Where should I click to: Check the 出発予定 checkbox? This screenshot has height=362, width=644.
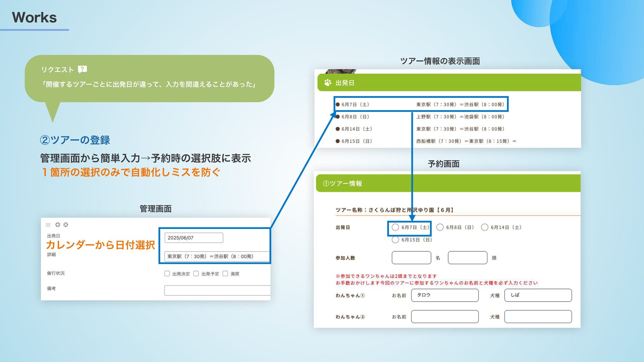(x=196, y=274)
